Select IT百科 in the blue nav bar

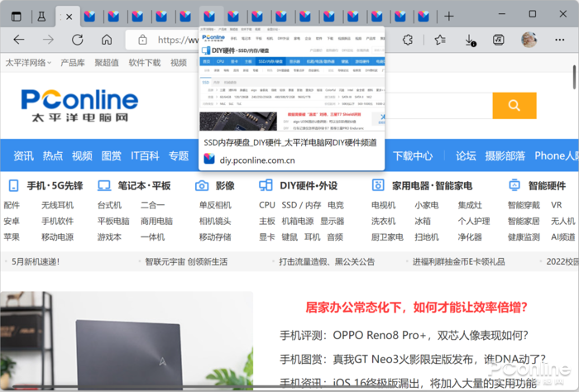pyautogui.click(x=145, y=155)
